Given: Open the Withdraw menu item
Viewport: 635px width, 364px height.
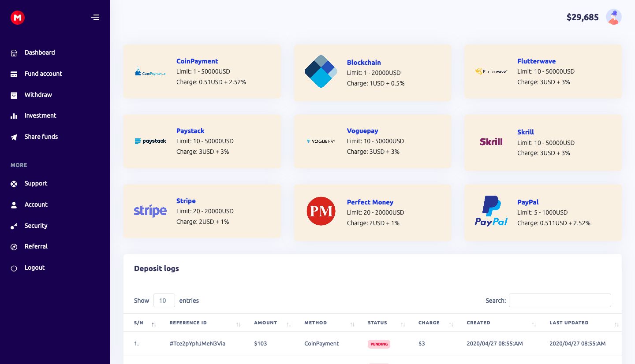Looking at the screenshot, I should pyautogui.click(x=38, y=95).
